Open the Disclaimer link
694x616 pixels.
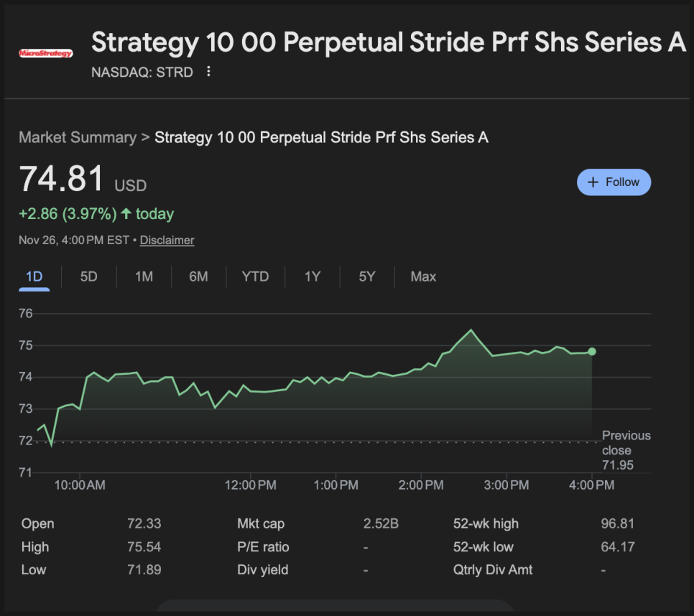tap(167, 241)
